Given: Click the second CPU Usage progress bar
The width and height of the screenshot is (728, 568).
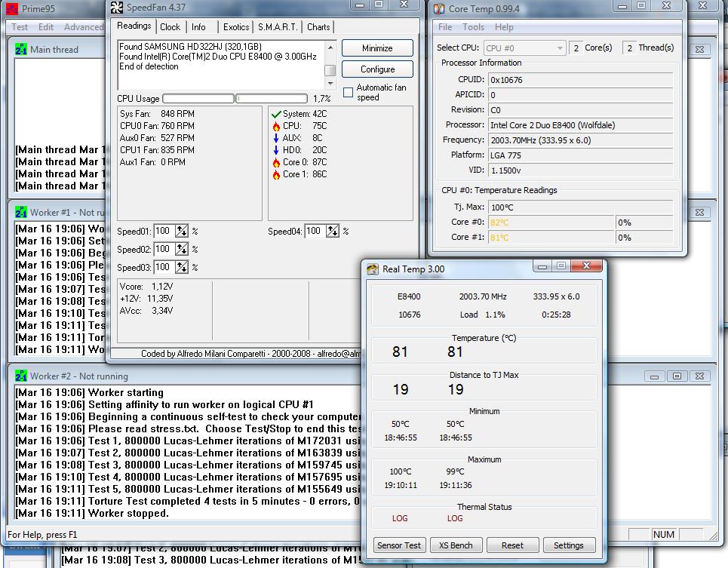Looking at the screenshot, I should point(272,98).
